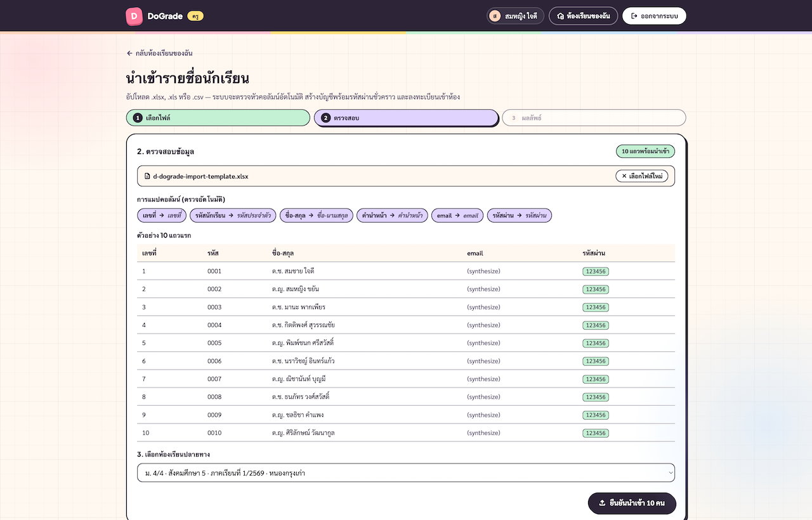This screenshot has height=520, width=812.
Task: Click the (synthesize) email for ชลธิชา คำแพง
Action: tap(483, 415)
